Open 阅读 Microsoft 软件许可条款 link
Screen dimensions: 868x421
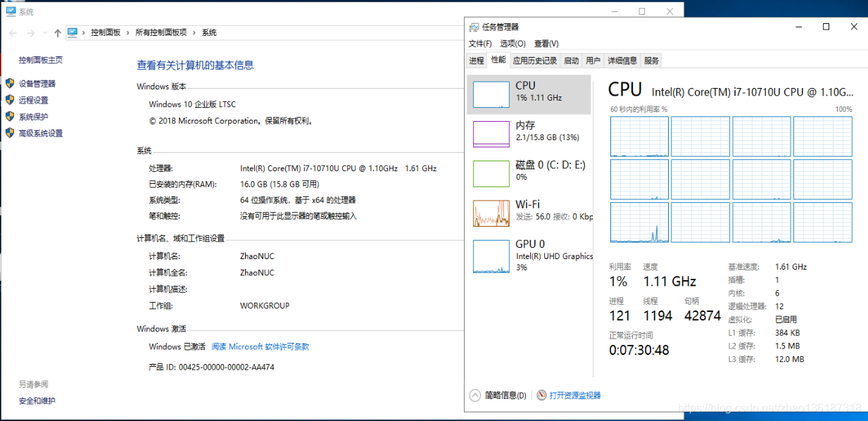(x=260, y=346)
